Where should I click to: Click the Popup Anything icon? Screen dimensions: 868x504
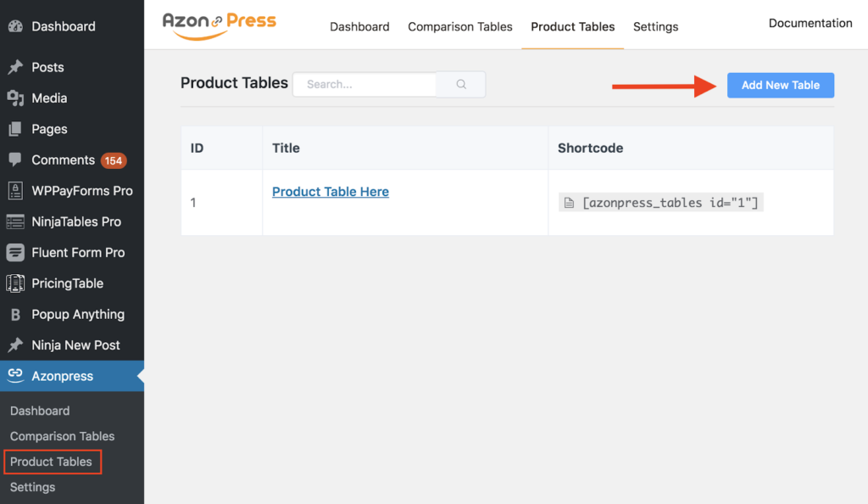15,315
